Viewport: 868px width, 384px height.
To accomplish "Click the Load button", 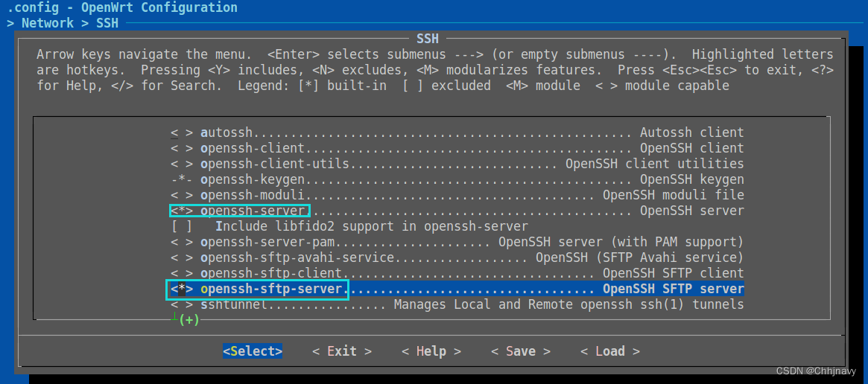I will [610, 351].
